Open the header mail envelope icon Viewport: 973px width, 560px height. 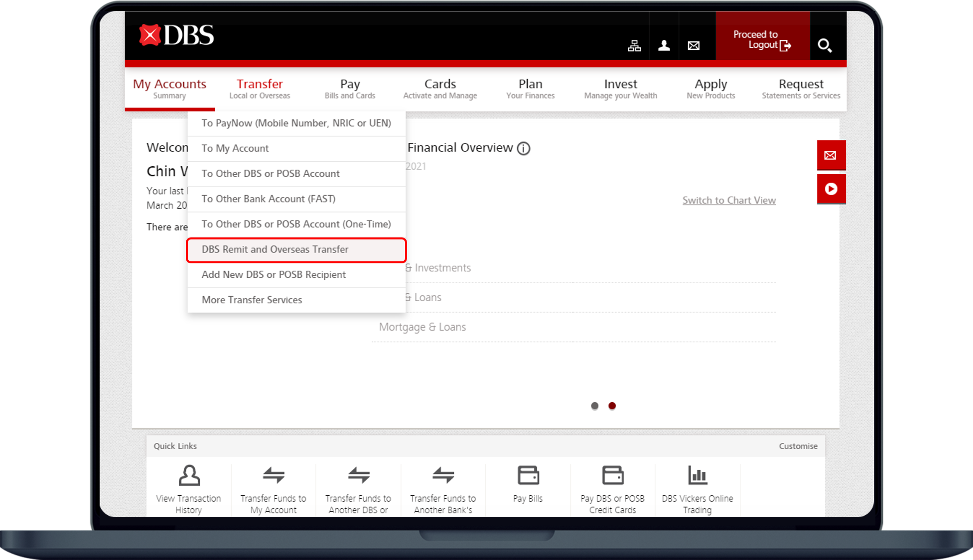[694, 46]
